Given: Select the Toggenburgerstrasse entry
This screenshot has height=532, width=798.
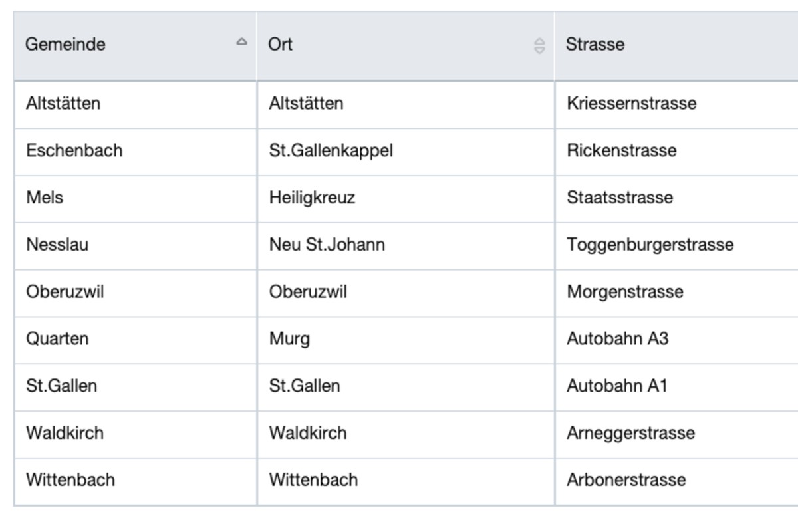Looking at the screenshot, I should coord(650,244).
